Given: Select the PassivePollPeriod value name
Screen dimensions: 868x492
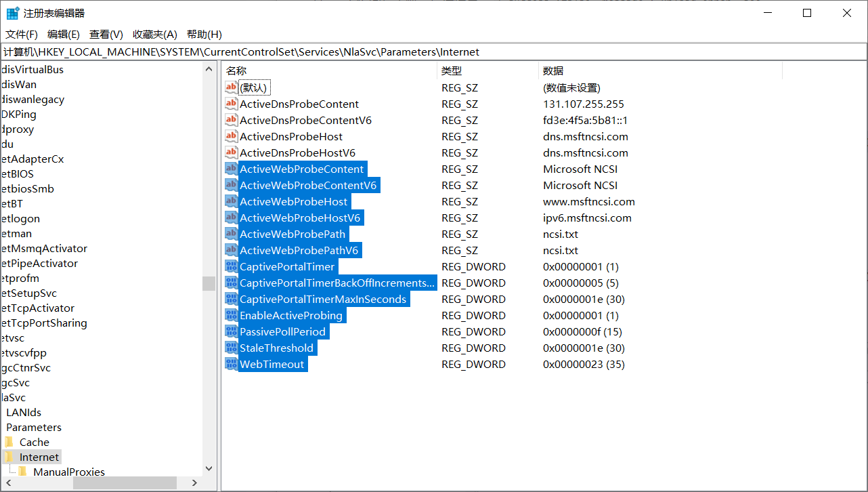Looking at the screenshot, I should 282,331.
